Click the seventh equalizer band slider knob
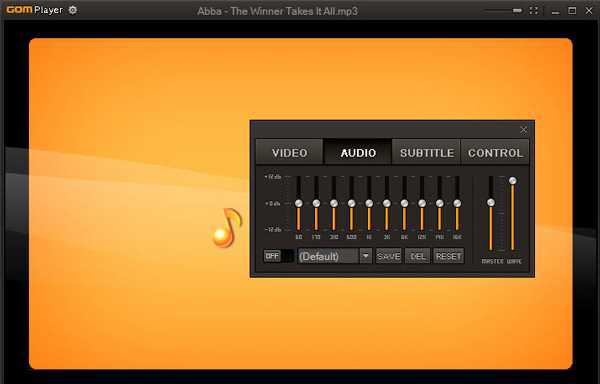This screenshot has height=384, width=600. tap(404, 203)
